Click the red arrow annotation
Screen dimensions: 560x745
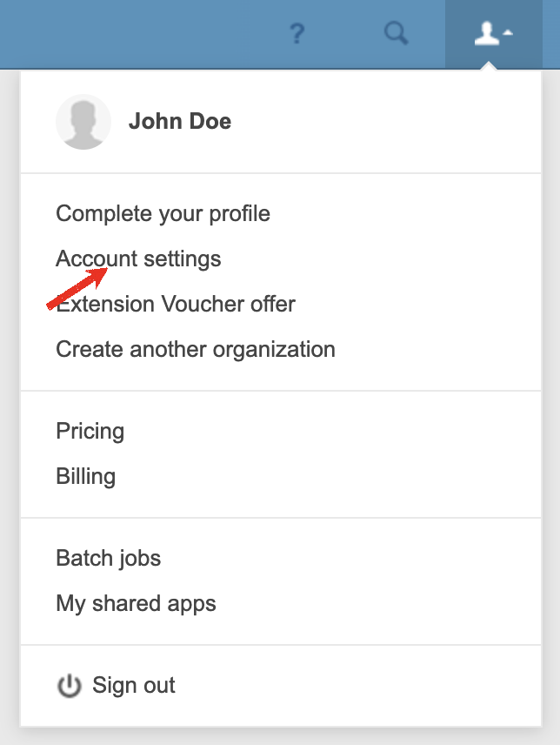coord(77,289)
